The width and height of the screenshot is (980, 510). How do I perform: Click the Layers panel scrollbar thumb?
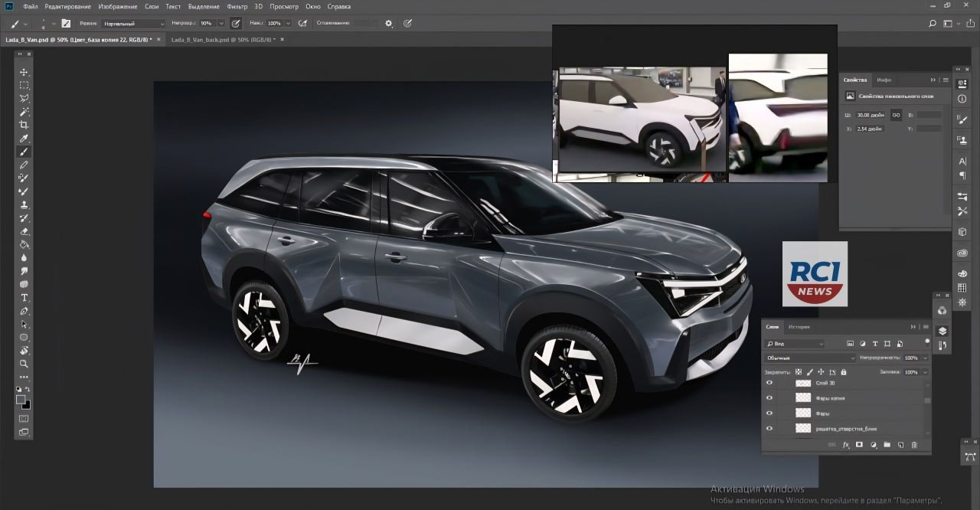click(x=927, y=400)
